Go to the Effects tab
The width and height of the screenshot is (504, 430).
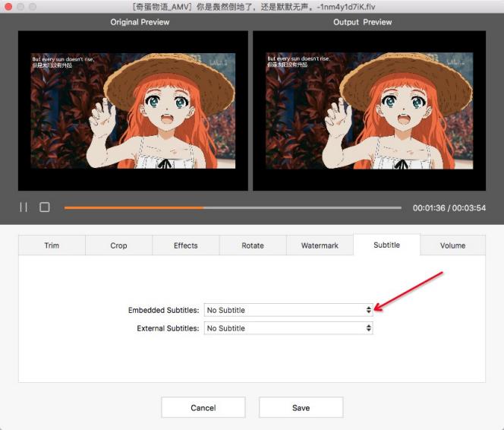[x=185, y=245]
